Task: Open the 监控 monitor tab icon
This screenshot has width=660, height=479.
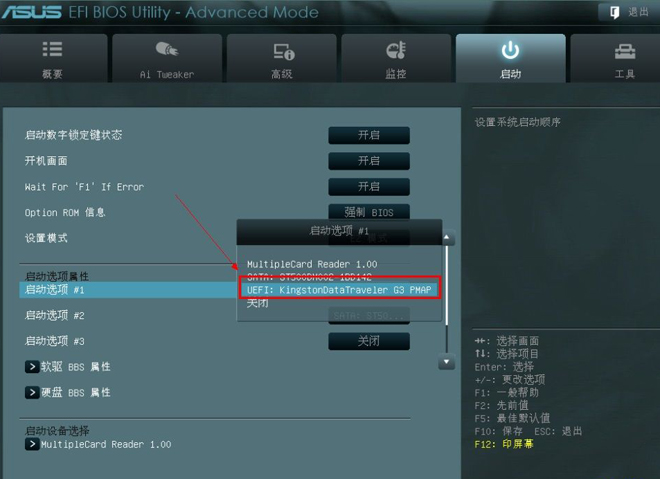Action: (396, 50)
